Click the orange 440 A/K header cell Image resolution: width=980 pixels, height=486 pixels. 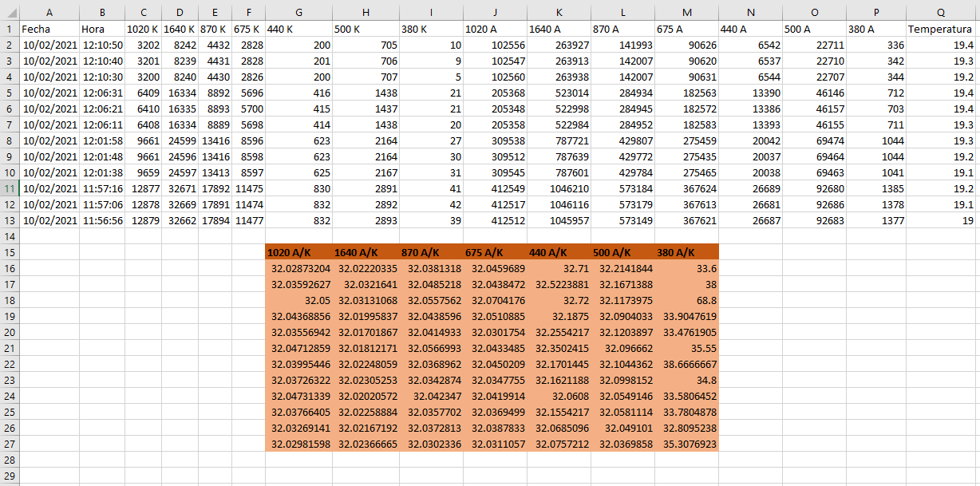(559, 252)
